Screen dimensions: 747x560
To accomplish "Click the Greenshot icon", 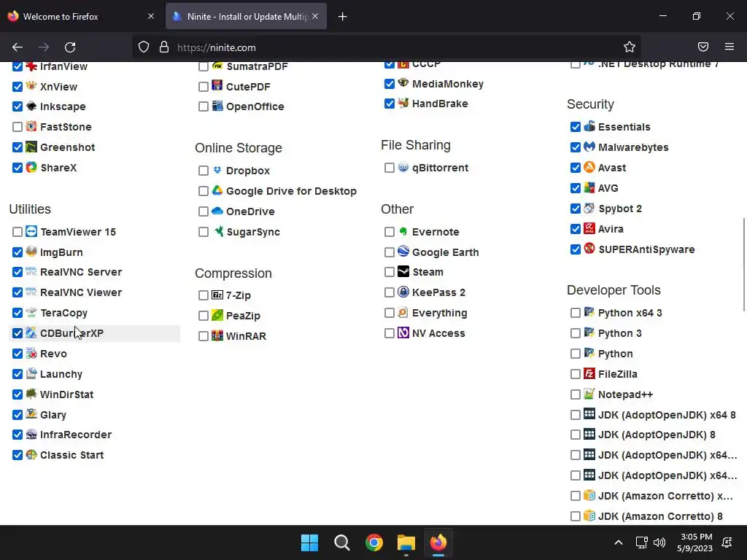I will coord(31,147).
